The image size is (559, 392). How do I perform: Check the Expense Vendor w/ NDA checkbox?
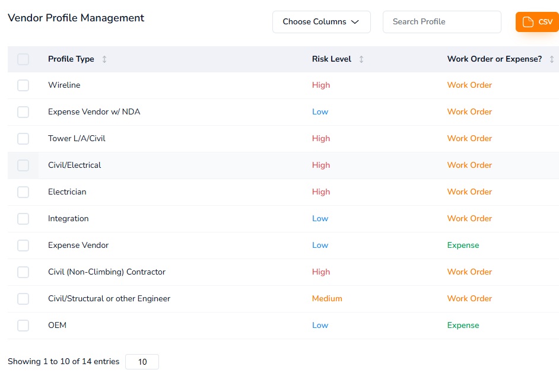pos(23,111)
